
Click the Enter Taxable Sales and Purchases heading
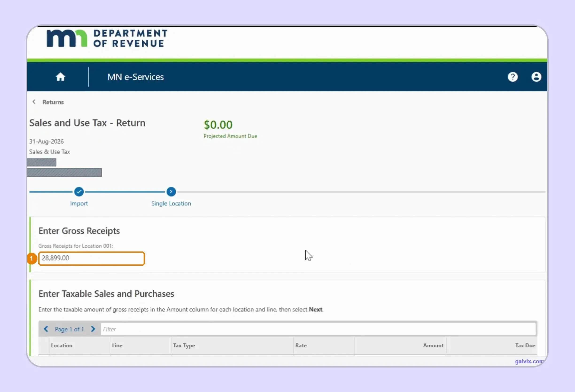[x=106, y=294]
